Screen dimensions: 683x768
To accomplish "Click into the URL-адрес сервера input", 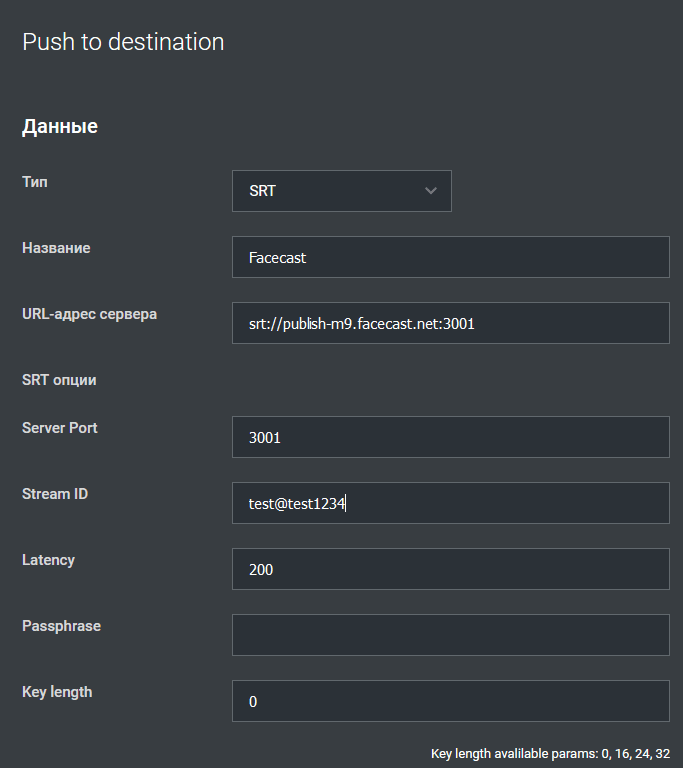I will 451,323.
